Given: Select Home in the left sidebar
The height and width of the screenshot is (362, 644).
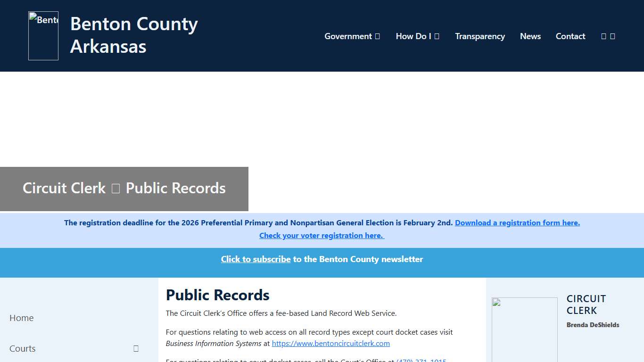Looking at the screenshot, I should point(21,318).
